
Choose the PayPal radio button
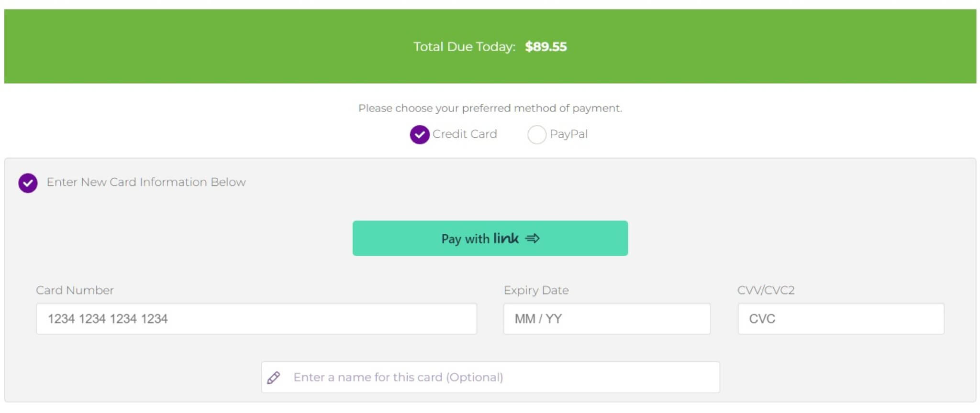[536, 134]
